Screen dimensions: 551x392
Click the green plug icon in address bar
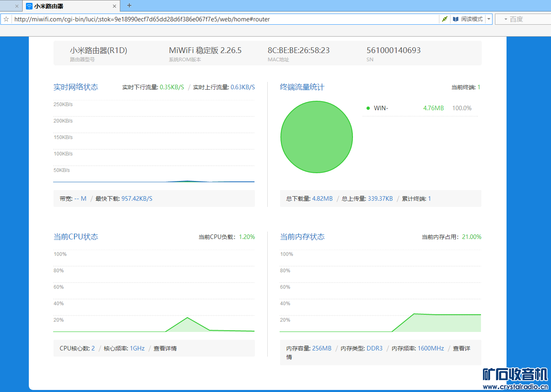click(x=445, y=19)
